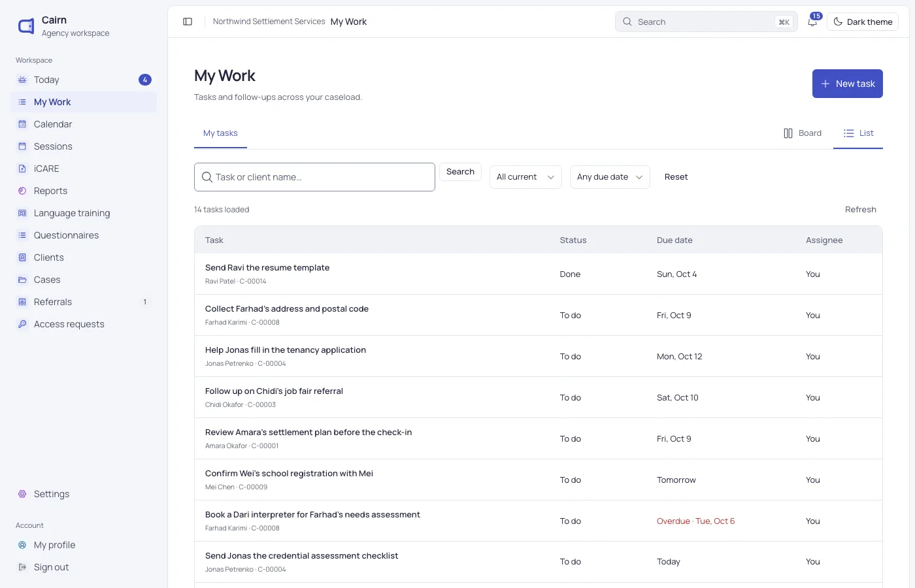
Task: Go to Northwind Settlement Services breadcrumb
Action: click(269, 22)
